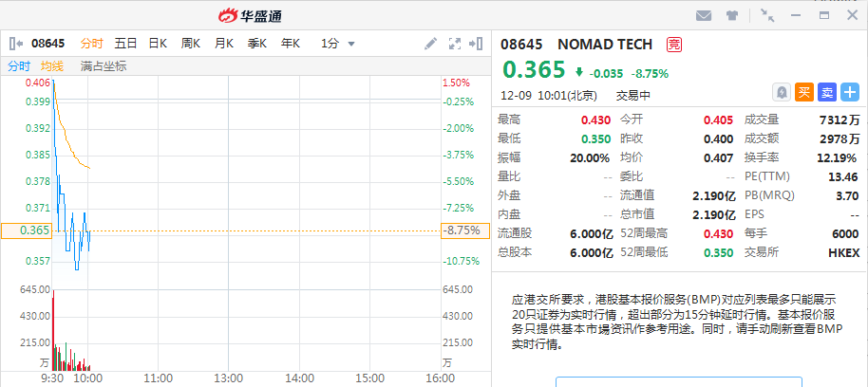Click the blue 卖 sell button

coord(826,92)
